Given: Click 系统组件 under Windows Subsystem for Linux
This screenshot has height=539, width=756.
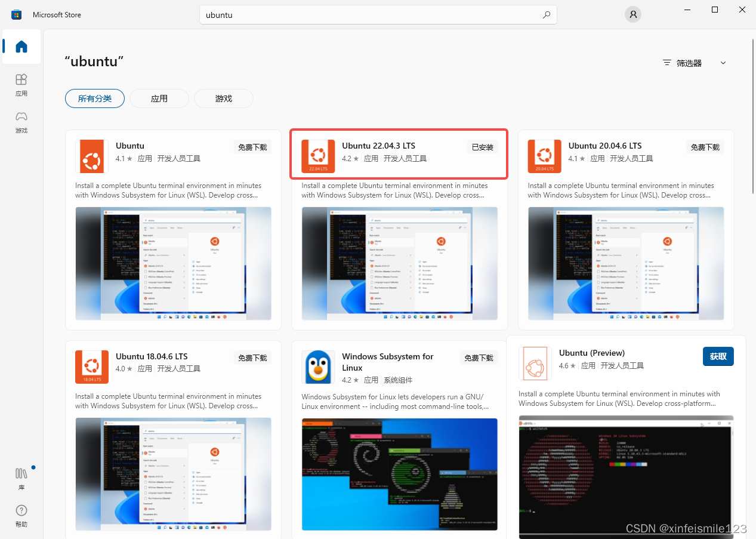Looking at the screenshot, I should tap(398, 380).
